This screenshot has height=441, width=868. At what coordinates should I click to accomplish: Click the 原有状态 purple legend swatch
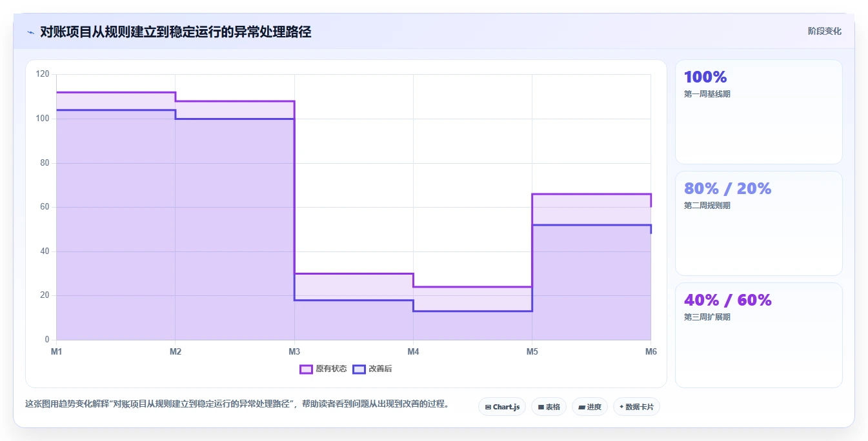pyautogui.click(x=306, y=369)
